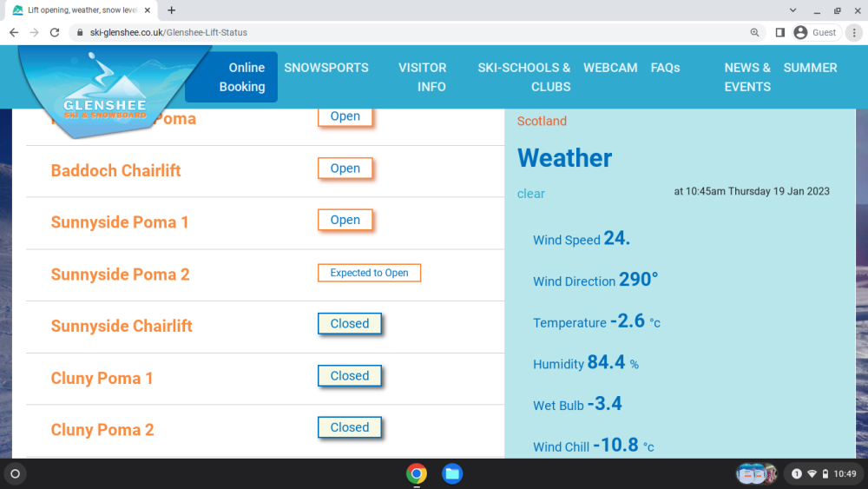Open NEWS & EVENTS menu

(747, 77)
